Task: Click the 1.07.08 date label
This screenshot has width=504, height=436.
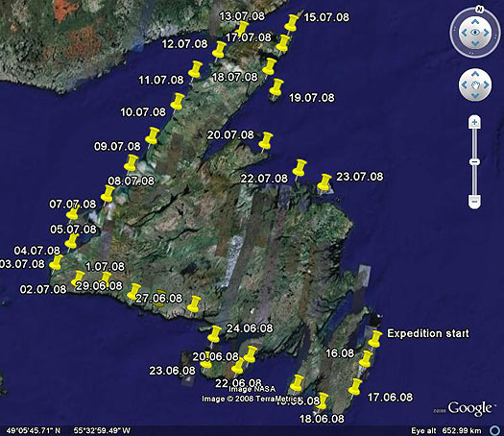Action: [105, 267]
